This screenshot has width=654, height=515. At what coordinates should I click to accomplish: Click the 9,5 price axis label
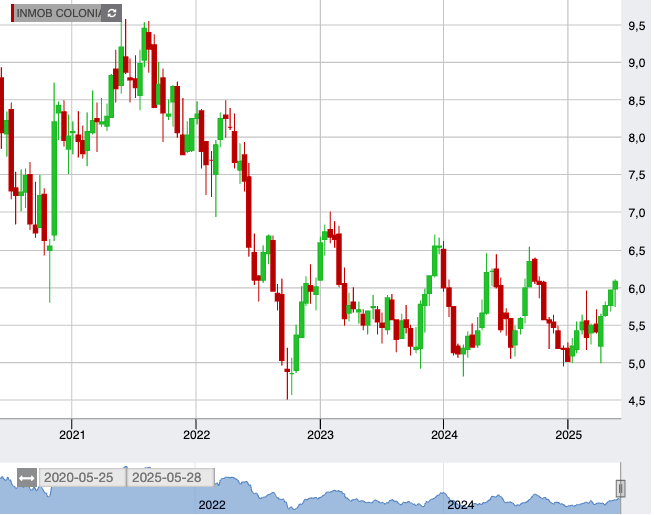(636, 26)
